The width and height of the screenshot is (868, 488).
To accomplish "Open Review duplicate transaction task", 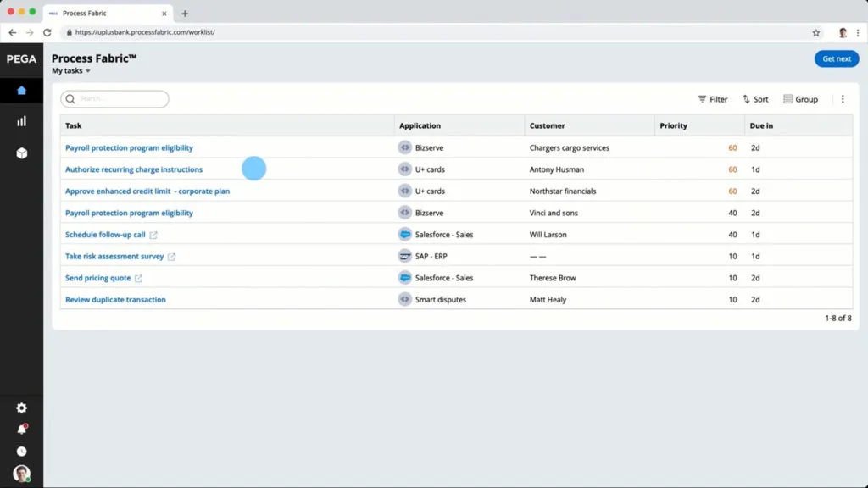I will point(115,299).
